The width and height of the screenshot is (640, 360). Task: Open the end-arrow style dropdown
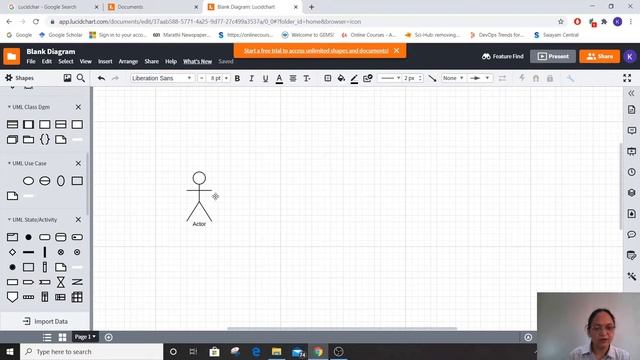pyautogui.click(x=480, y=78)
